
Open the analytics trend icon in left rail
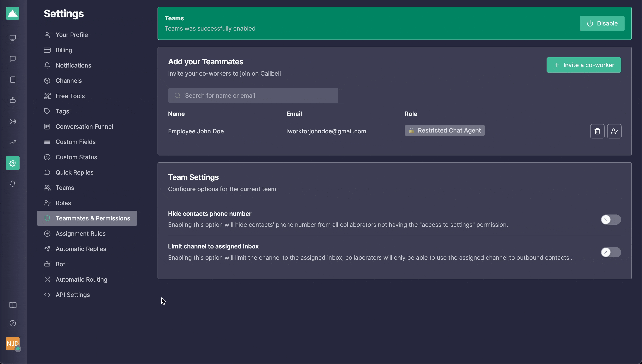(x=13, y=142)
